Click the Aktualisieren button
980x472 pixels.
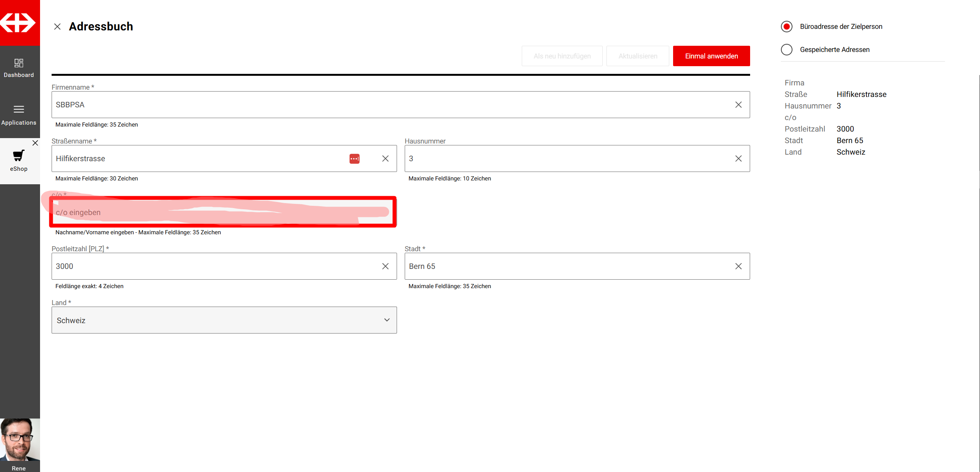[x=637, y=56]
